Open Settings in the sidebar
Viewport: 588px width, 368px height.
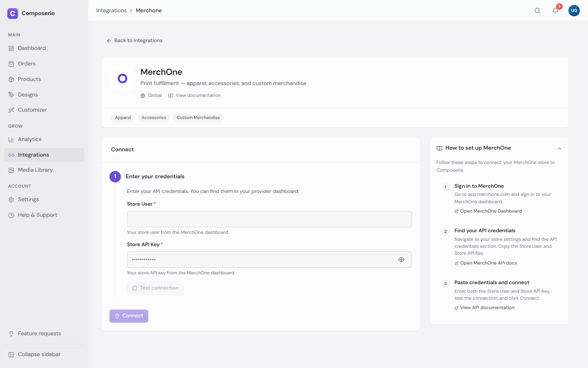pyautogui.click(x=44, y=199)
